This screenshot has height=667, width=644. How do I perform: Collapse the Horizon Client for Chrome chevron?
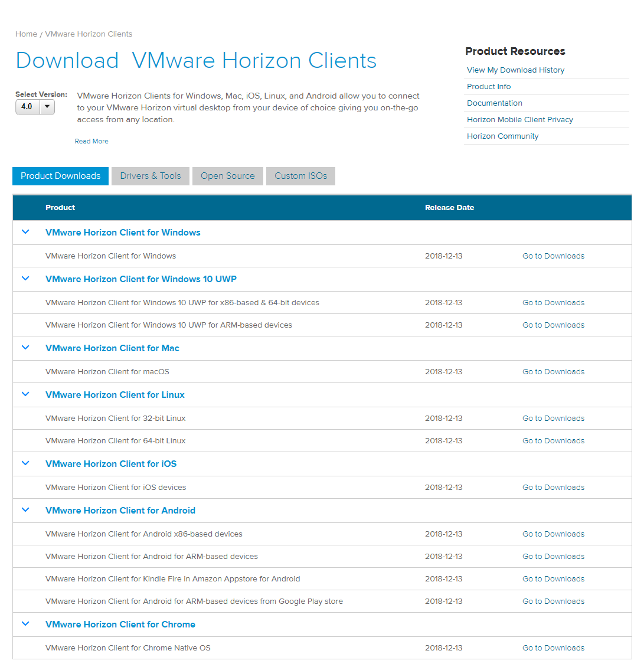[x=25, y=624]
